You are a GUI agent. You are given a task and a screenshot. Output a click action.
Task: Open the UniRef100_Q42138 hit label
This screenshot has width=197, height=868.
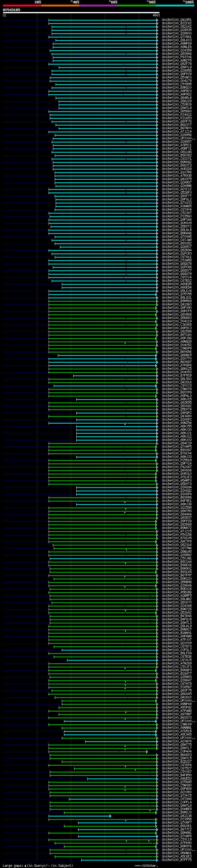pyautogui.click(x=176, y=815)
